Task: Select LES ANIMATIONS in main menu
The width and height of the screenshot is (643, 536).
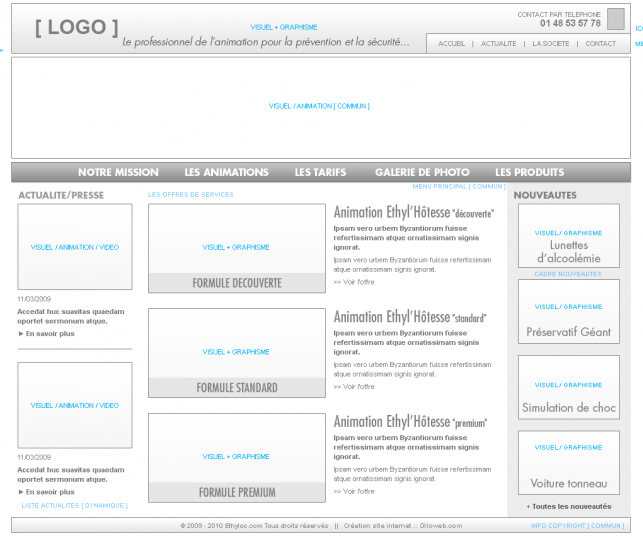Action: (x=226, y=172)
